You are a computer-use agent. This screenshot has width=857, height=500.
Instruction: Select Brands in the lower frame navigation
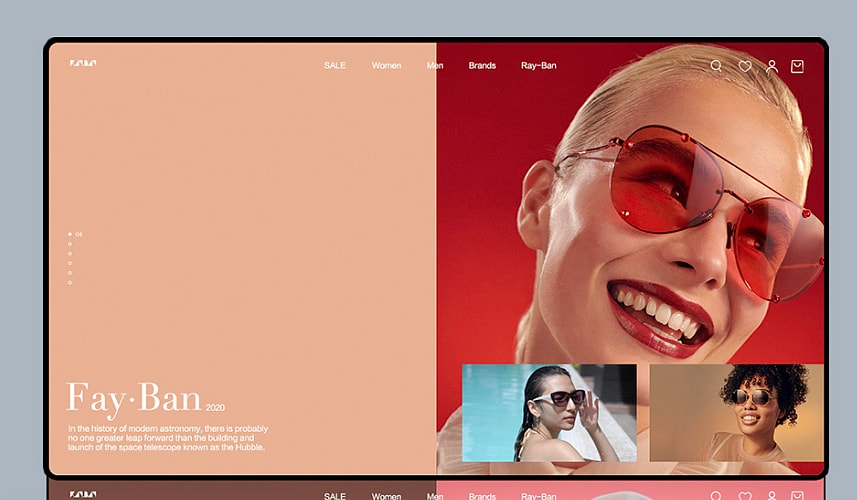(482, 496)
